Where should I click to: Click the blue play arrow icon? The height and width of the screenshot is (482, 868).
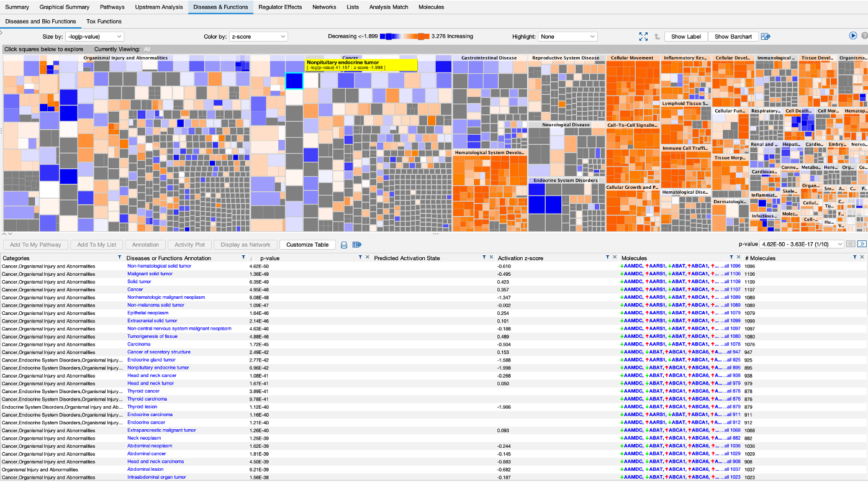pyautogui.click(x=853, y=36)
